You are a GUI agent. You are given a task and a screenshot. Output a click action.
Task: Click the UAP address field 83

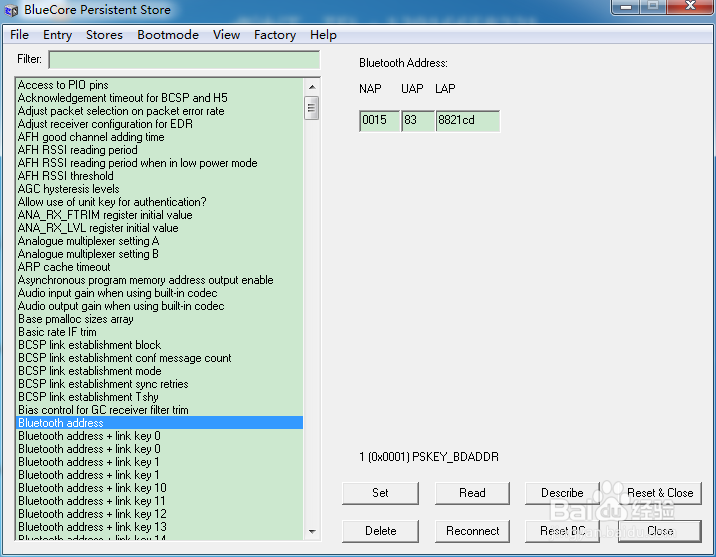tap(418, 121)
